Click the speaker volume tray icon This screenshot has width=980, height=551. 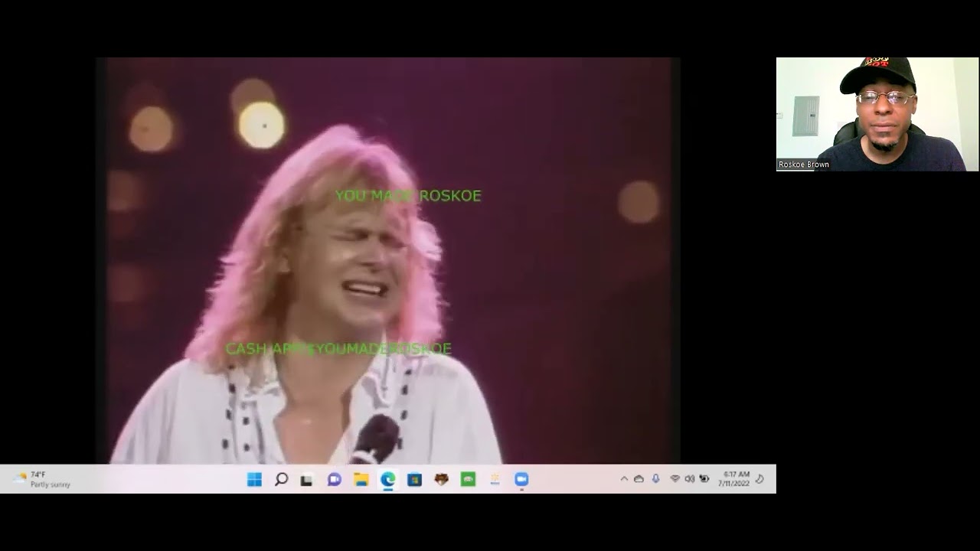tap(689, 479)
